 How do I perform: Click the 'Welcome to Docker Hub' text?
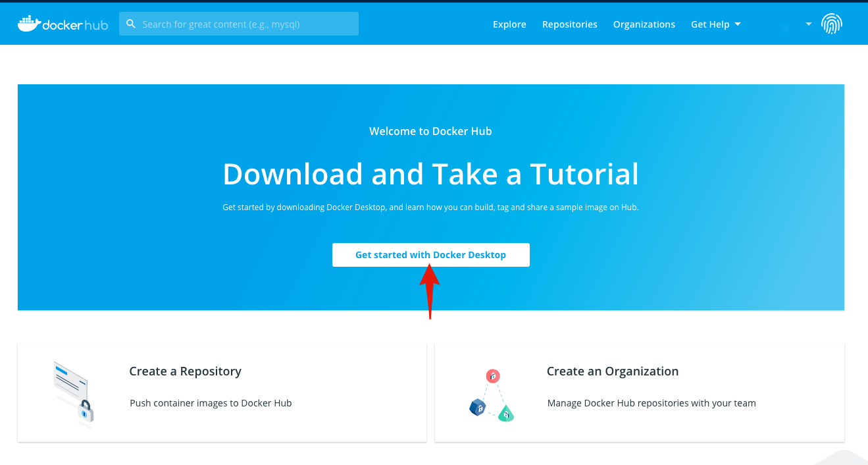(431, 131)
